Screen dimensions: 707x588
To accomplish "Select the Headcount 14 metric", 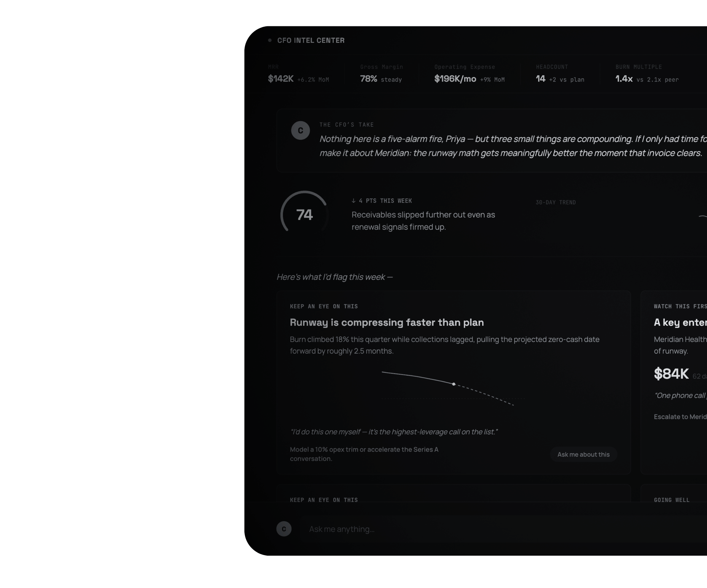I will tap(560, 74).
